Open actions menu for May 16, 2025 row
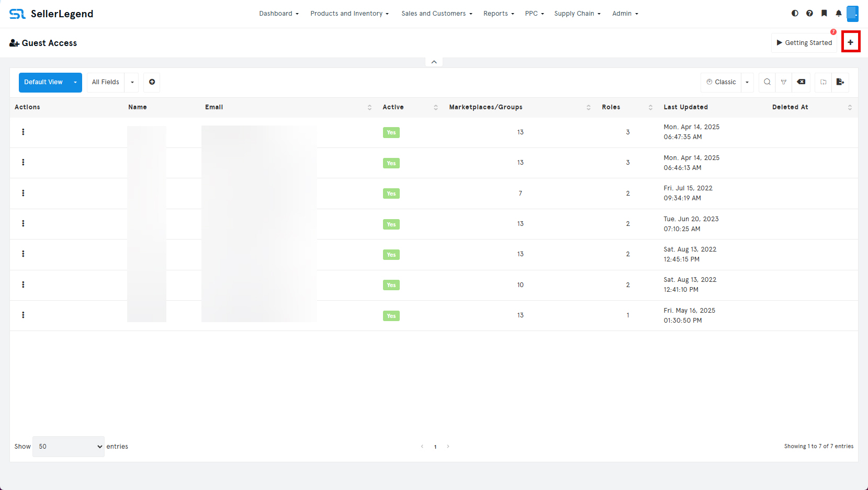The height and width of the screenshot is (490, 868). tap(23, 315)
